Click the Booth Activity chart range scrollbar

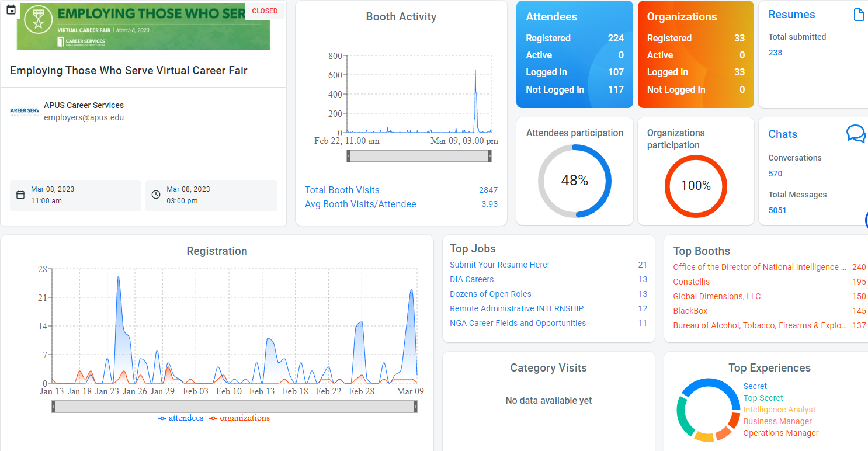pyautogui.click(x=419, y=155)
